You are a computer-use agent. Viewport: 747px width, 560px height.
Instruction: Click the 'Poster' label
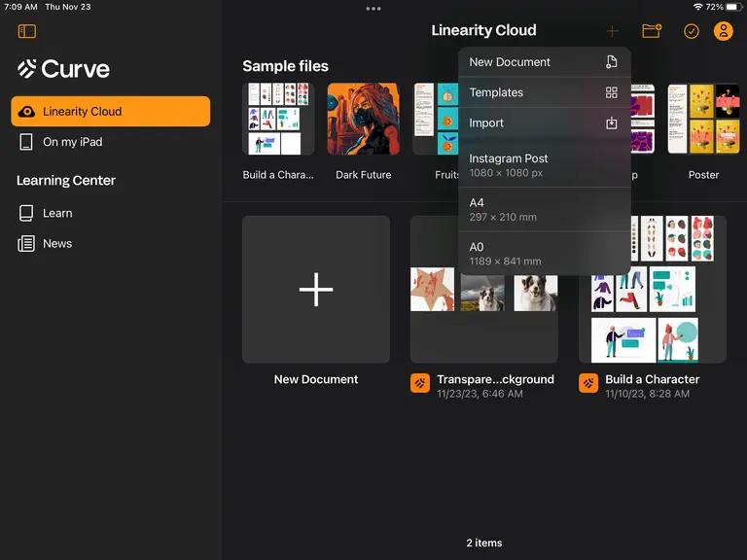point(703,175)
